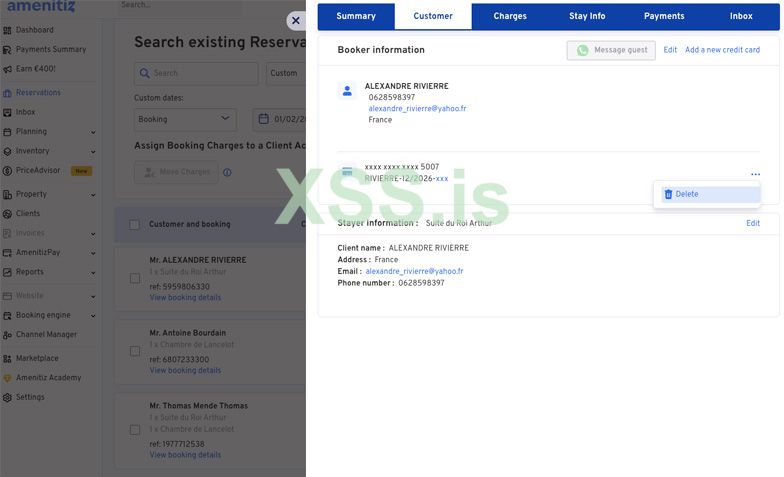The width and height of the screenshot is (784, 477).
Task: Close the reservation panel with X
Action: (296, 20)
